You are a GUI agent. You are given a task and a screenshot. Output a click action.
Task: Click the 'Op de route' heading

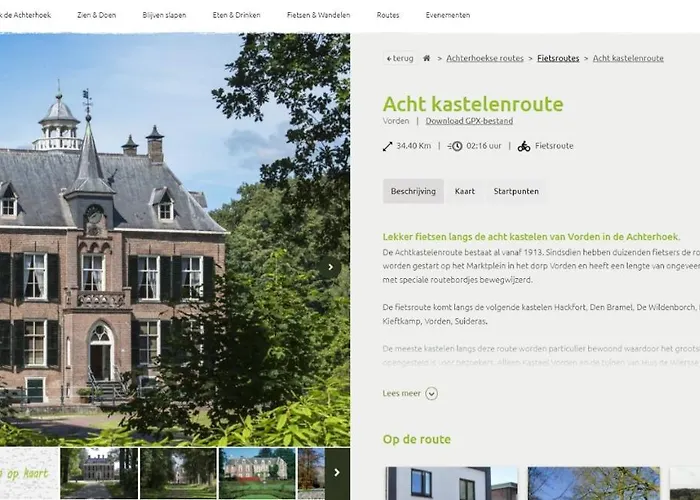417,439
